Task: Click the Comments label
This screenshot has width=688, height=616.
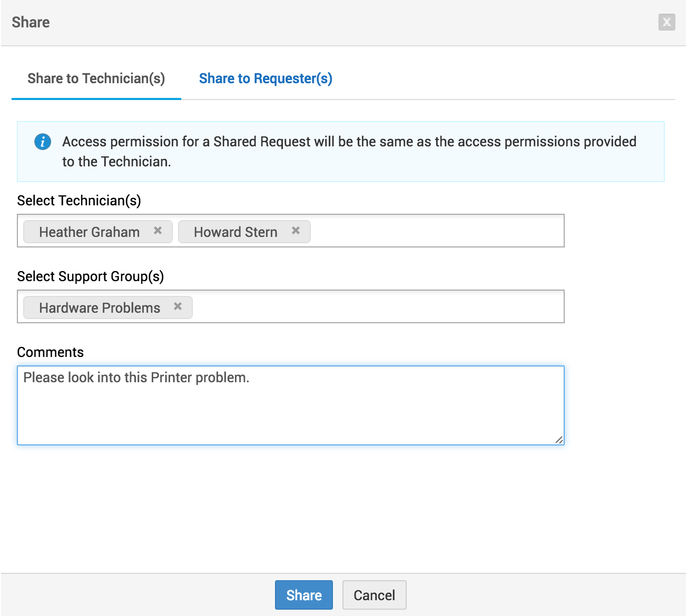Action: pos(51,352)
